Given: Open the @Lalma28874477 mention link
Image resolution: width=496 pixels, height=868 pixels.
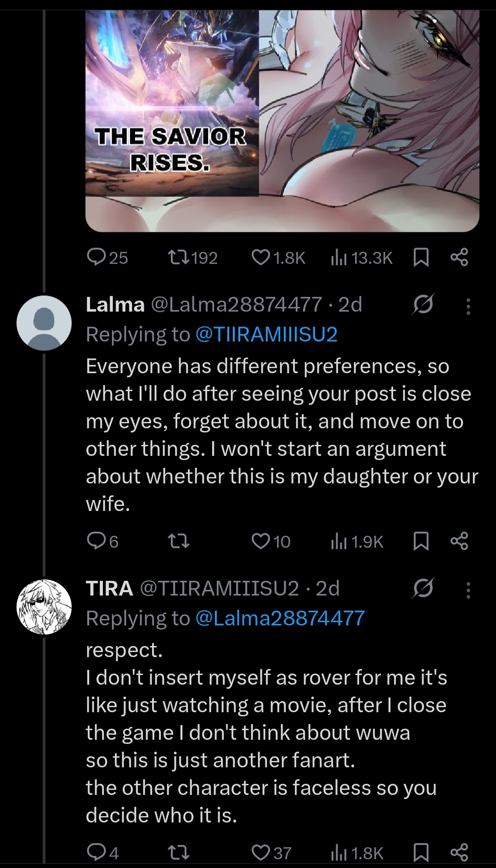Looking at the screenshot, I should [x=280, y=618].
